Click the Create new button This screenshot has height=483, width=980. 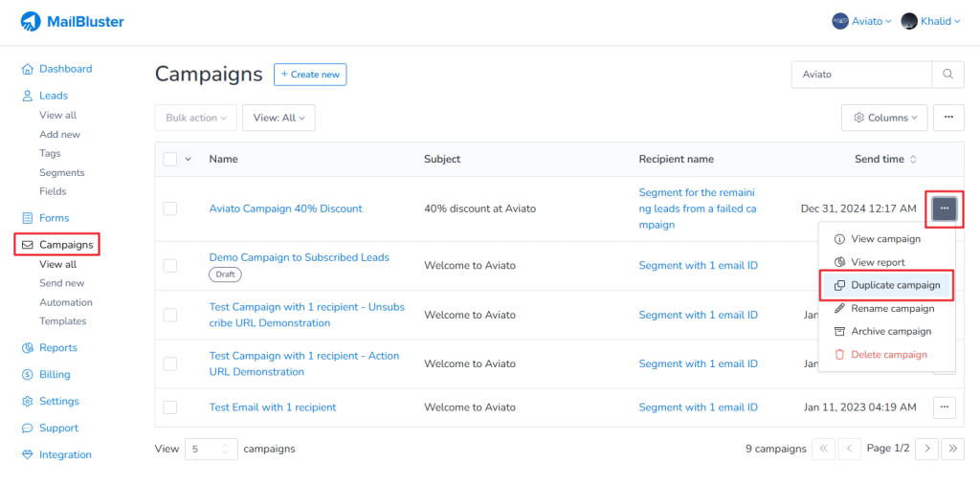tap(310, 75)
